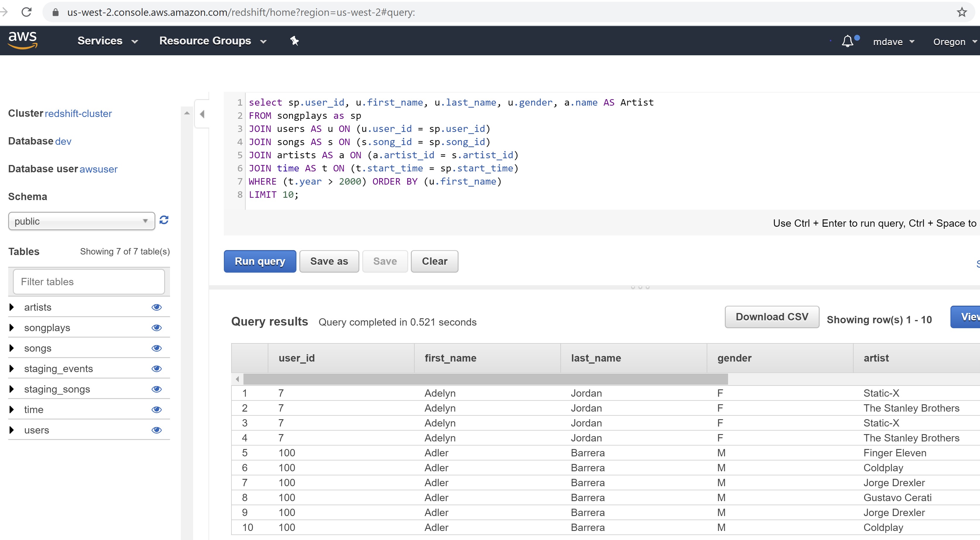The width and height of the screenshot is (980, 540).
Task: Expand the time table tree
Action: pyautogui.click(x=11, y=409)
